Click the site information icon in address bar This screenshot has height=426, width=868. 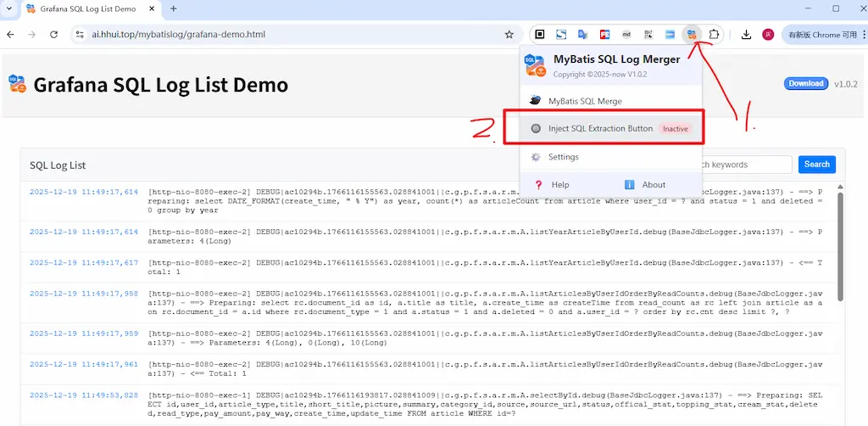[80, 35]
